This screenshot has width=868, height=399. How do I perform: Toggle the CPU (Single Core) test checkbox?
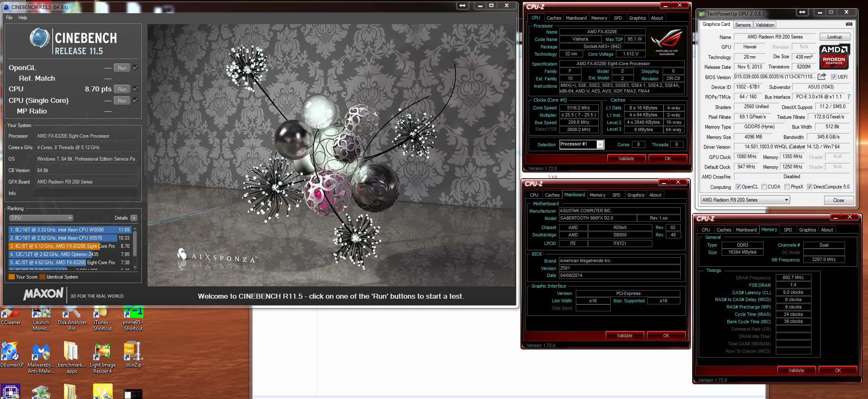135,100
